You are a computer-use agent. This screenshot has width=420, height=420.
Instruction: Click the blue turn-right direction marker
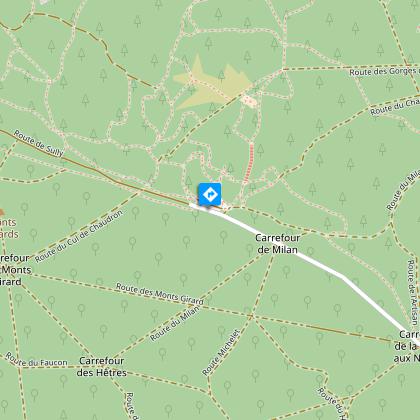coord(210,194)
